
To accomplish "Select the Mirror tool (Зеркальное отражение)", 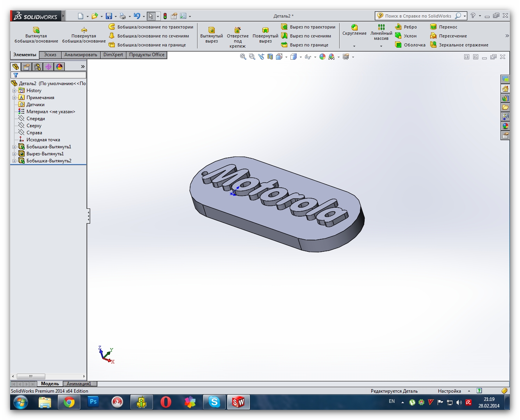I will [459, 45].
